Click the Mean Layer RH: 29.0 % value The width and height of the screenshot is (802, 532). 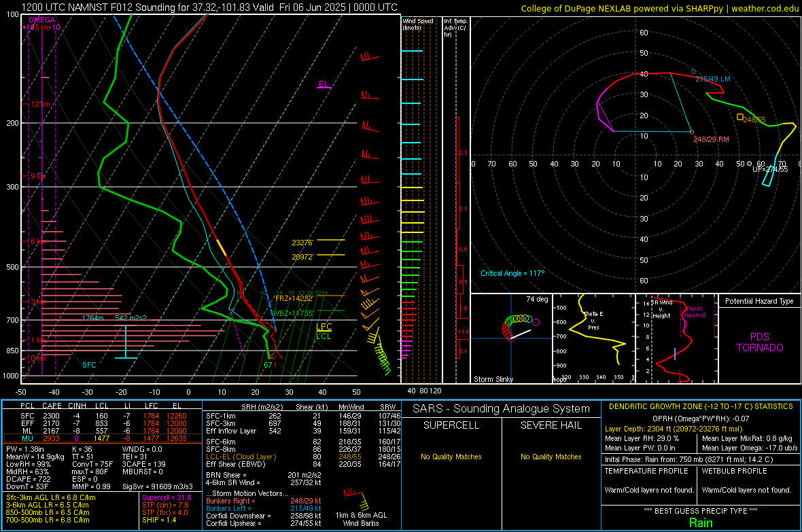[642, 438]
